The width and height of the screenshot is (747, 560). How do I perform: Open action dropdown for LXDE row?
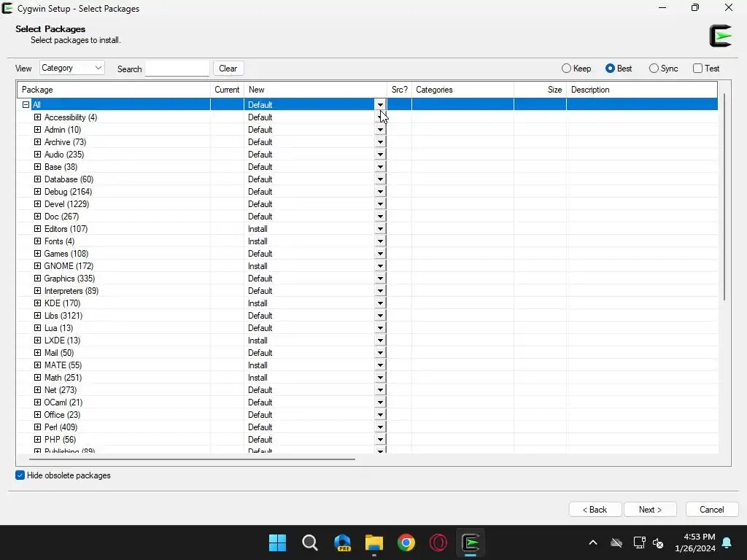coord(380,341)
